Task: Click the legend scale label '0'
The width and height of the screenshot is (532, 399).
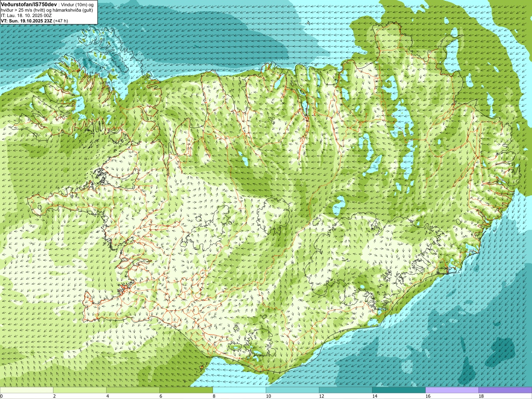Action: (1, 397)
